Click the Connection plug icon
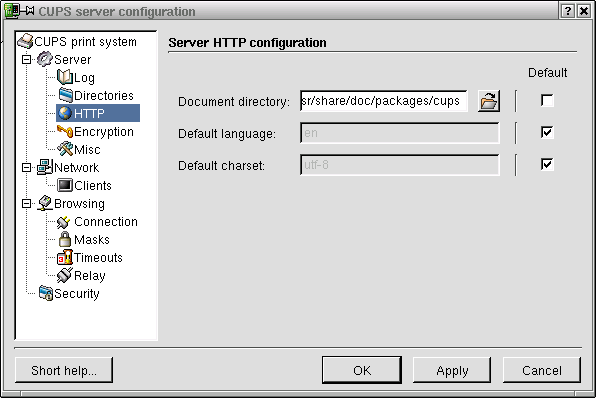 [x=64, y=222]
